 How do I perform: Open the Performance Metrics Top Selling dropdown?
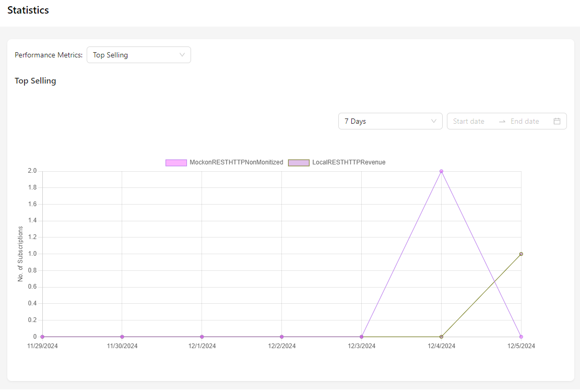[x=138, y=55]
